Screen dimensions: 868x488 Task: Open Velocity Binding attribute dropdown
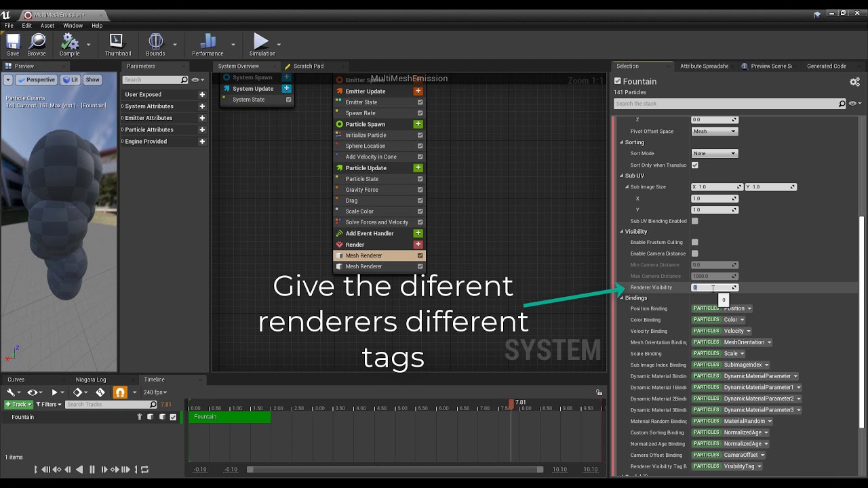pyautogui.click(x=737, y=331)
